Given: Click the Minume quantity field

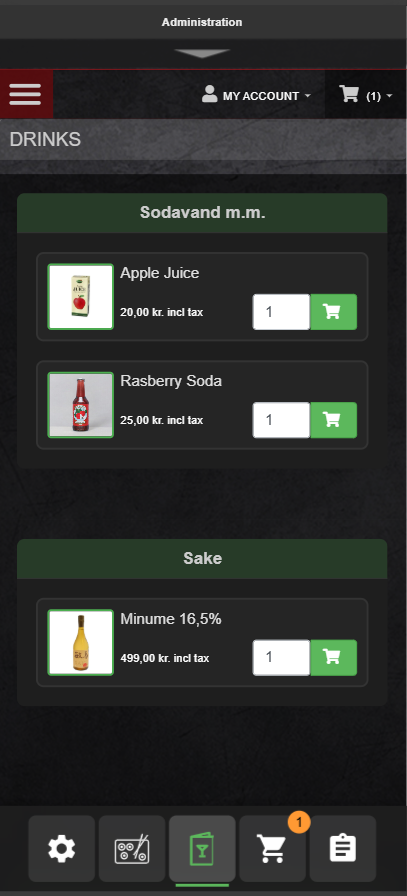Looking at the screenshot, I should (x=281, y=658).
